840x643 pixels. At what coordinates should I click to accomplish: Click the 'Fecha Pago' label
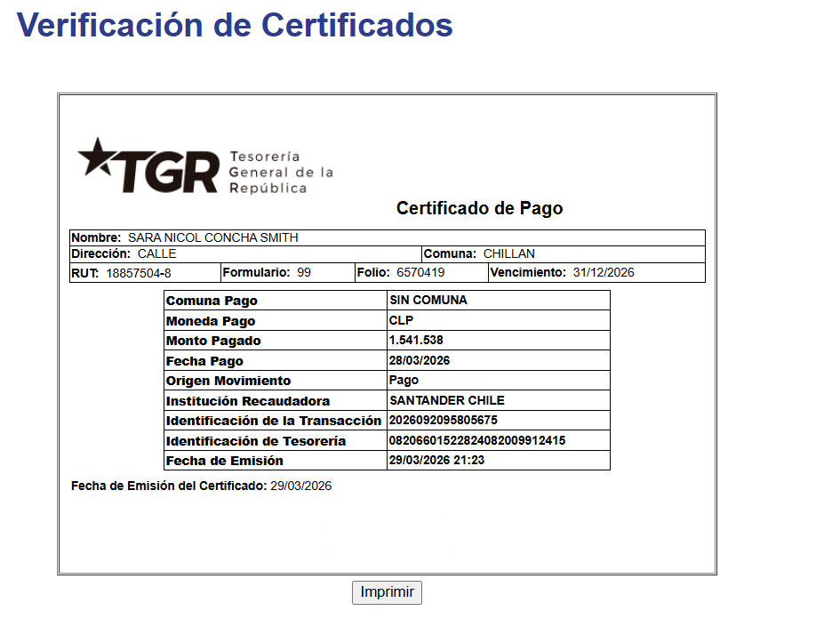click(x=204, y=361)
